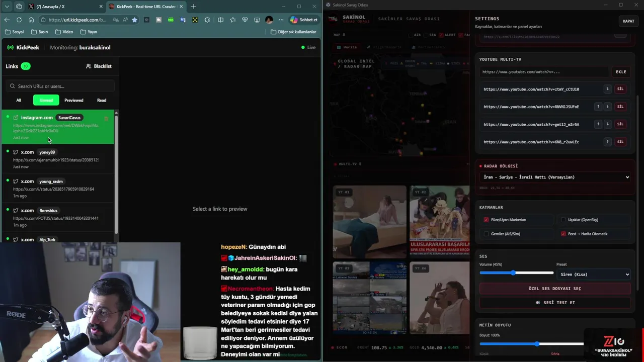The width and height of the screenshot is (644, 362).
Task: Go back in the Edge browser
Action: coord(7,20)
